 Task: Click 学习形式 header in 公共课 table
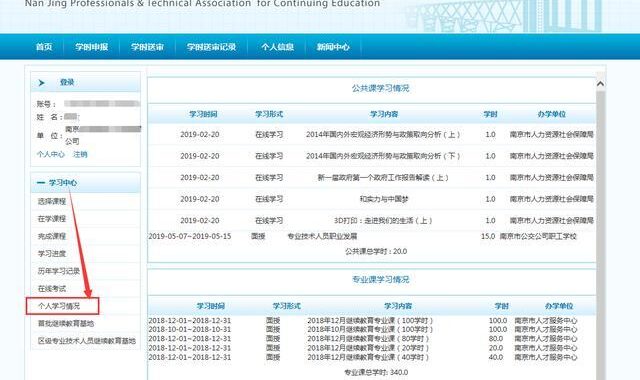(x=269, y=114)
